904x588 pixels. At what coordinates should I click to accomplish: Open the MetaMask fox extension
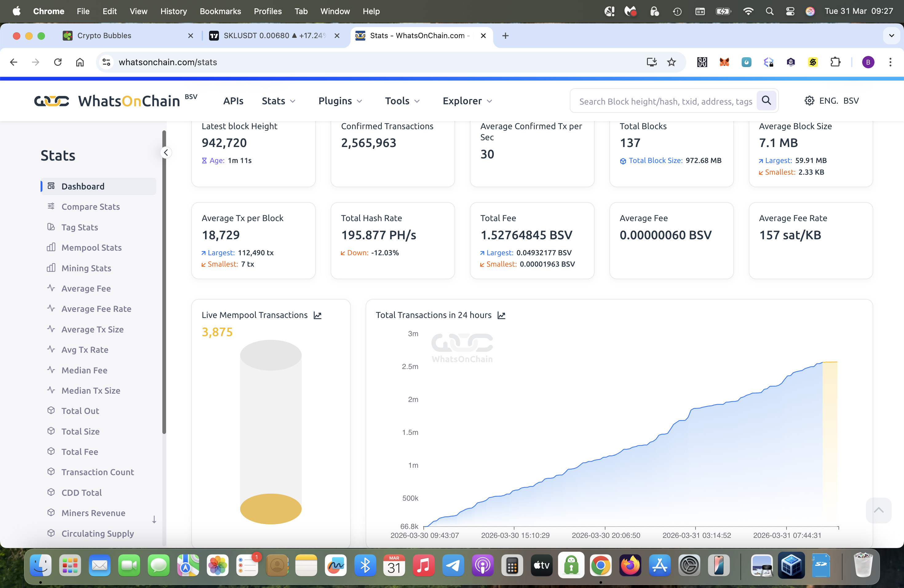pos(724,62)
